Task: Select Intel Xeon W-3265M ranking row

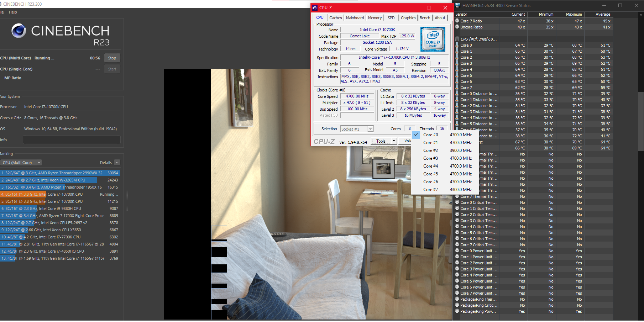Action: point(60,180)
